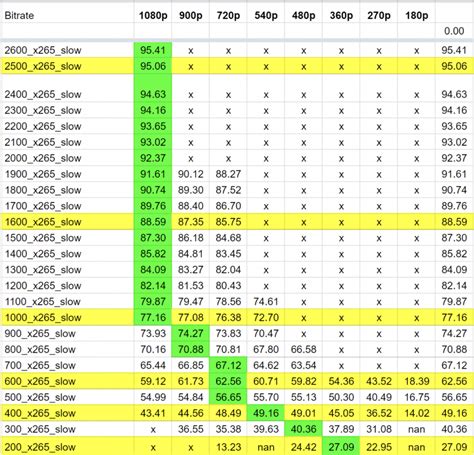Click green cell 40.36 in 480p column
The image size is (474, 455).
(x=304, y=429)
